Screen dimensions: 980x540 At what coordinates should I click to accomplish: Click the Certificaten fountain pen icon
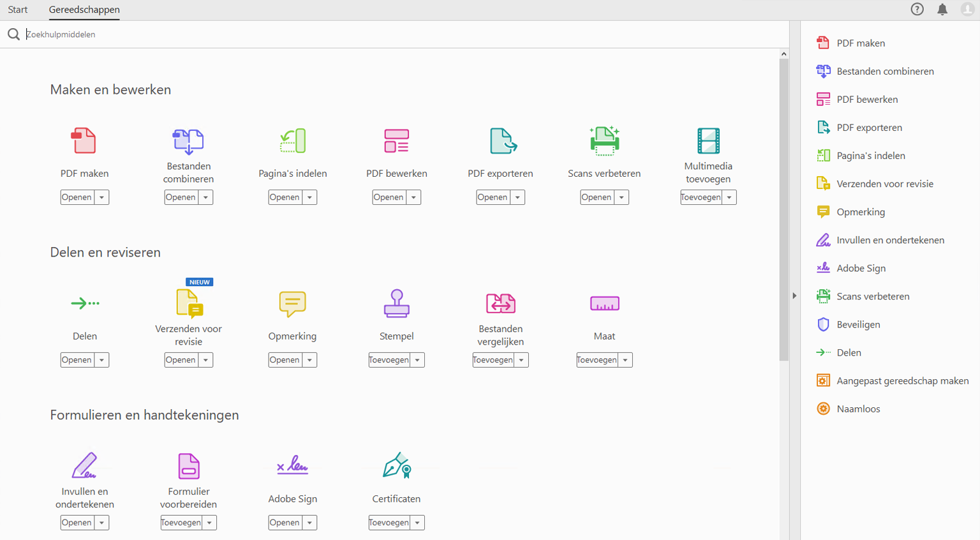[x=397, y=465]
